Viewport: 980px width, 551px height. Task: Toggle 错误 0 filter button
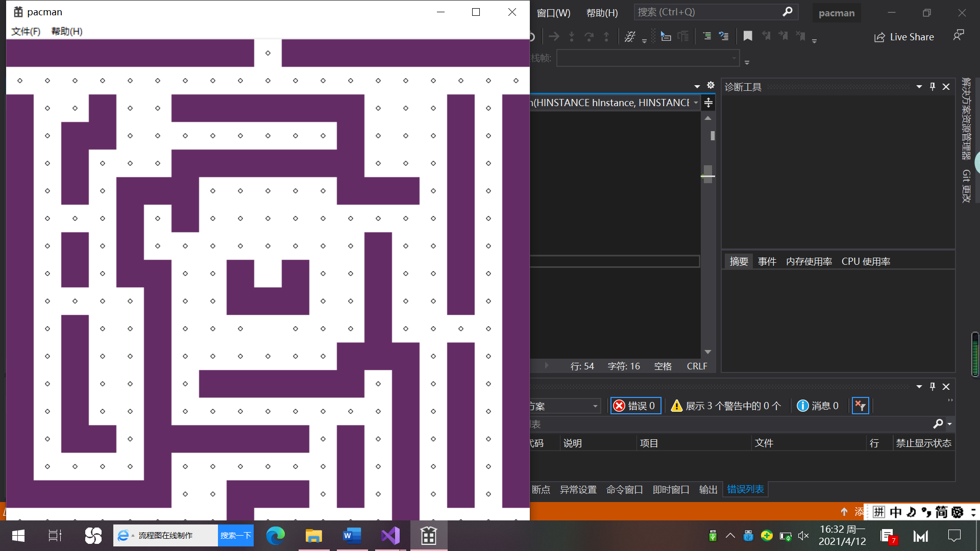(635, 406)
